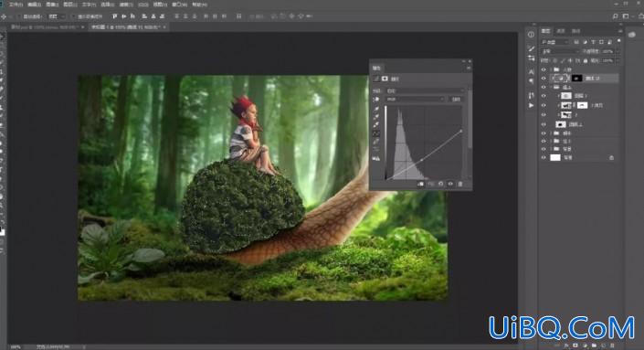Filter layers by pixel layer icon
This screenshot has height=350, width=644.
coord(576,42)
